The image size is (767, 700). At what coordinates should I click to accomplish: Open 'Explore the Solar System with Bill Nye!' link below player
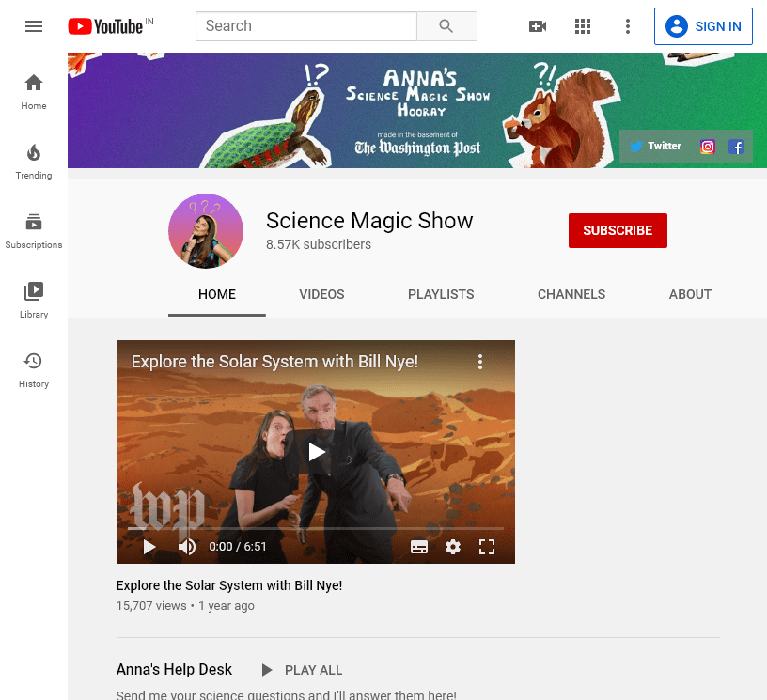(x=229, y=585)
